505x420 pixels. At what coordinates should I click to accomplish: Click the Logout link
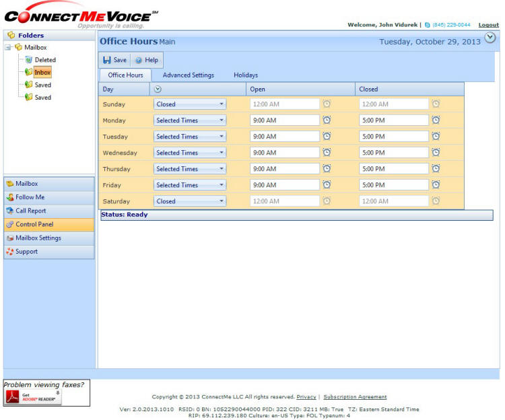tap(489, 25)
